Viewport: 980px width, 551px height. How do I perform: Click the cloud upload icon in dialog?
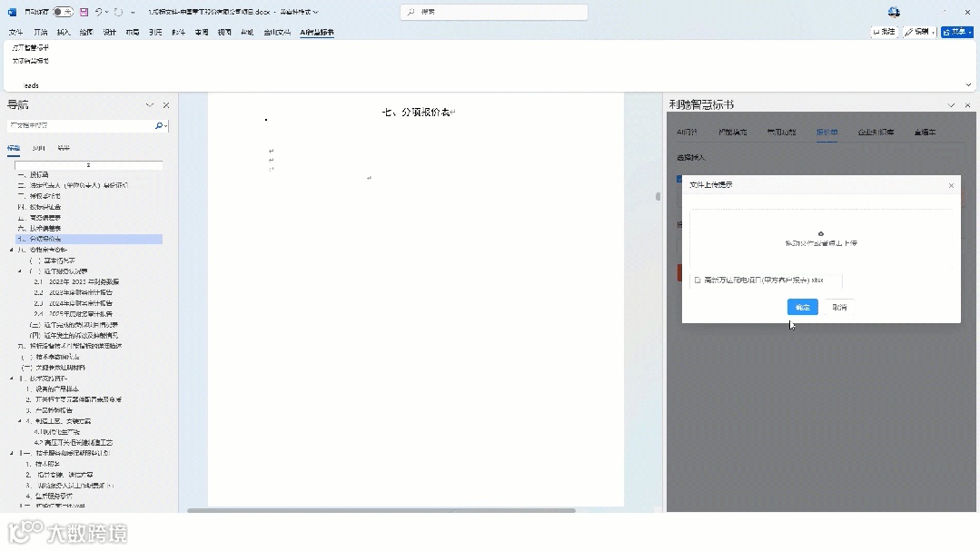point(821,233)
